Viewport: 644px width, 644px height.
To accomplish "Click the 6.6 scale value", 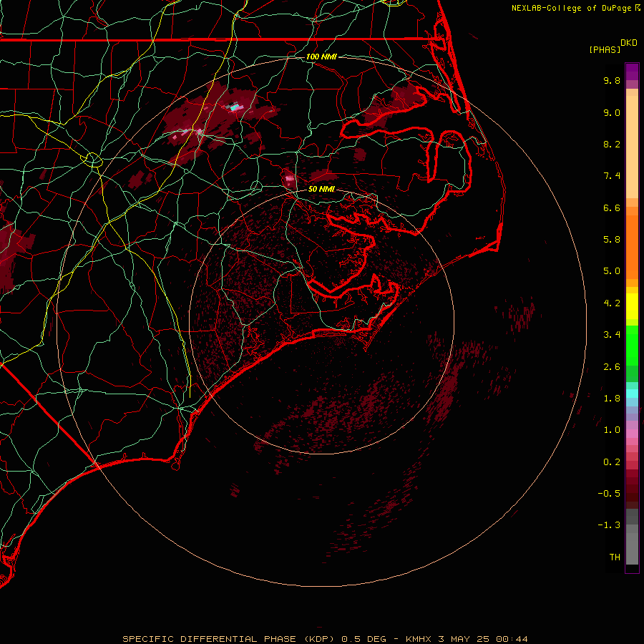I will tap(612, 208).
